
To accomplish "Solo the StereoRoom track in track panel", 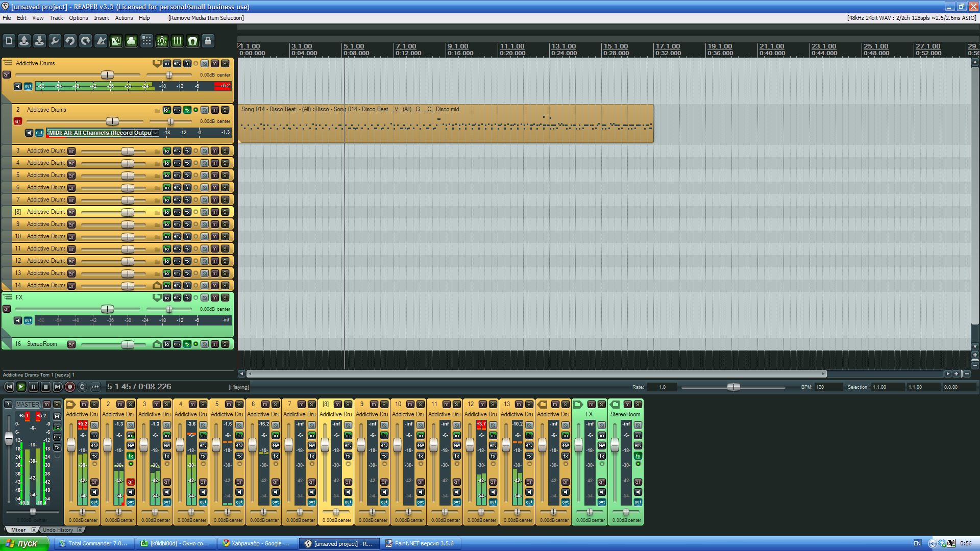I will pos(225,344).
